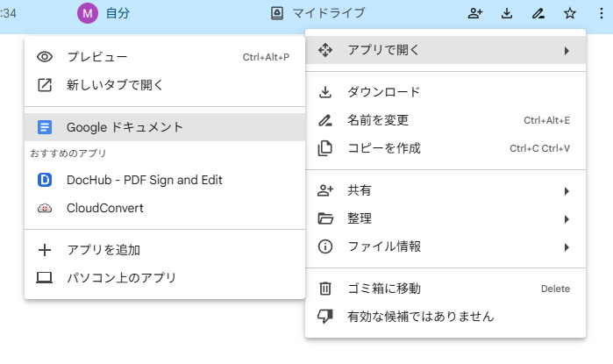Click the eye icon beside プレビュー
The height and width of the screenshot is (364, 613).
click(45, 57)
